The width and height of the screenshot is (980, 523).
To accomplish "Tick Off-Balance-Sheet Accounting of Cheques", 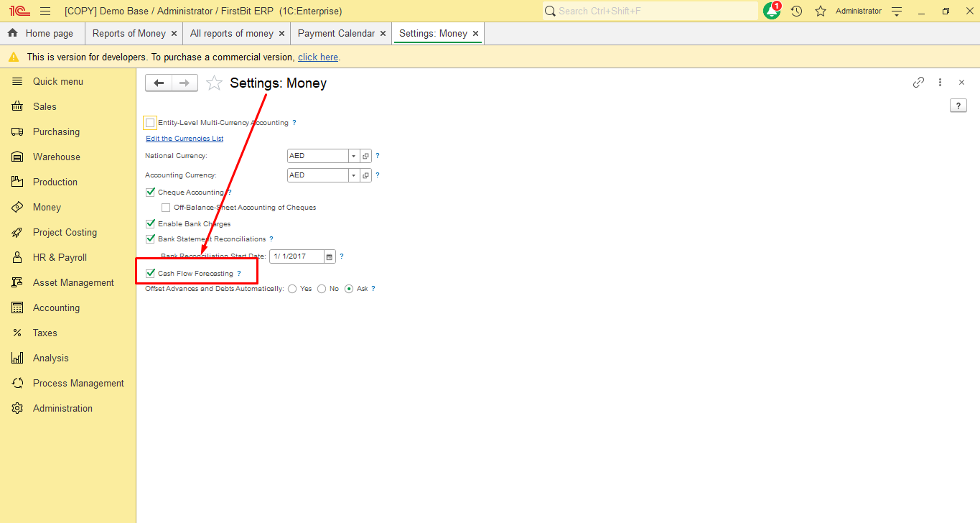I will click(166, 208).
